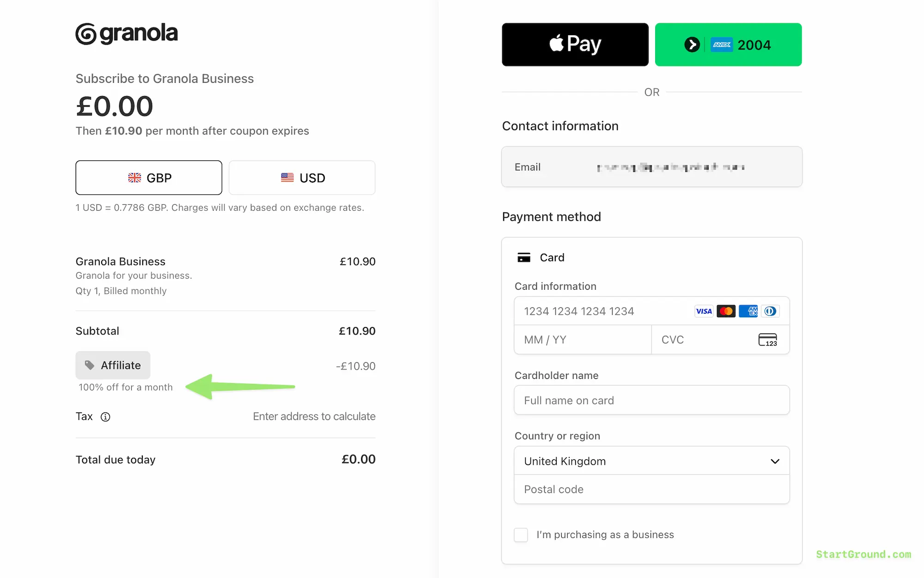Click the chevron next to United Kingdom
Screen dimensions: 924x578
(775, 461)
